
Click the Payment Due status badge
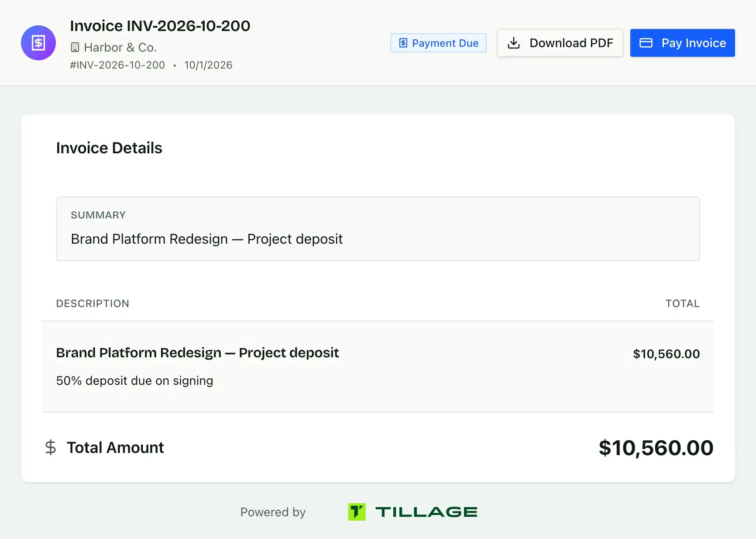pos(438,43)
